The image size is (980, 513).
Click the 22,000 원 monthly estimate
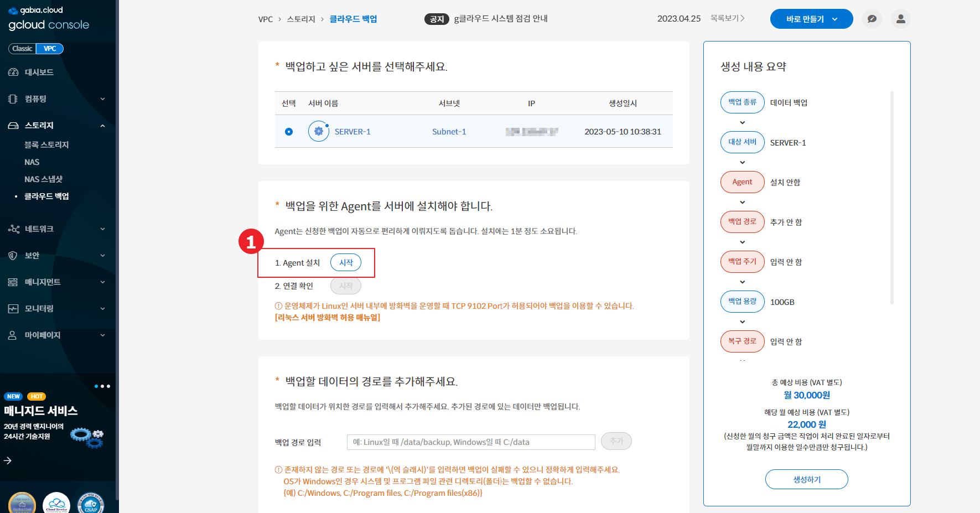807,424
